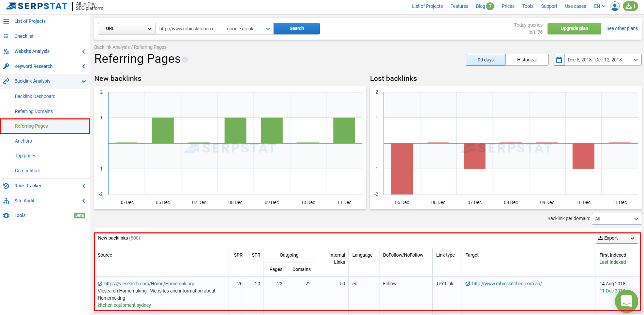
Task: Click the hamburger icon beside List of Projects
Action: click(x=6, y=21)
